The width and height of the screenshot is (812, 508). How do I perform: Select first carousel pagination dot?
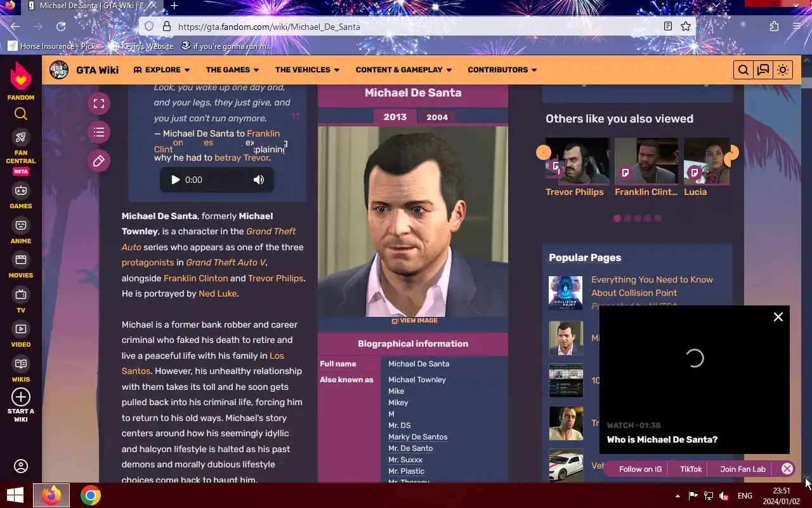(617, 218)
